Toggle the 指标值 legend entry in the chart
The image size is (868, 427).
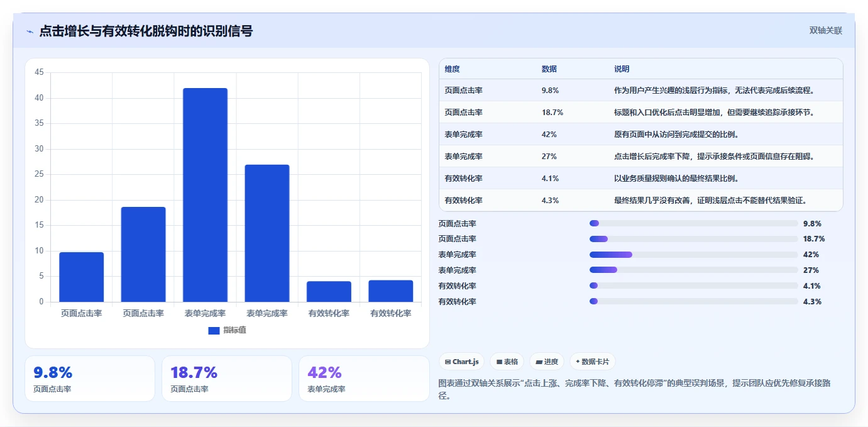[227, 330]
